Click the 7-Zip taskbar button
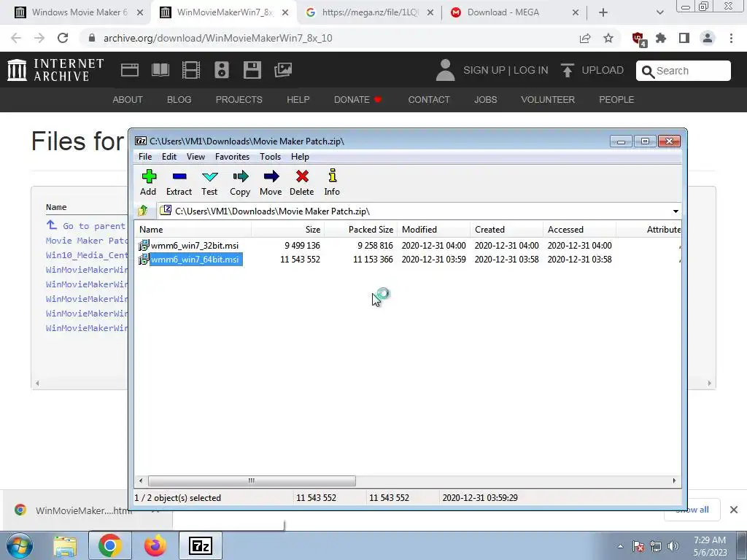The width and height of the screenshot is (747, 560). pos(201,546)
